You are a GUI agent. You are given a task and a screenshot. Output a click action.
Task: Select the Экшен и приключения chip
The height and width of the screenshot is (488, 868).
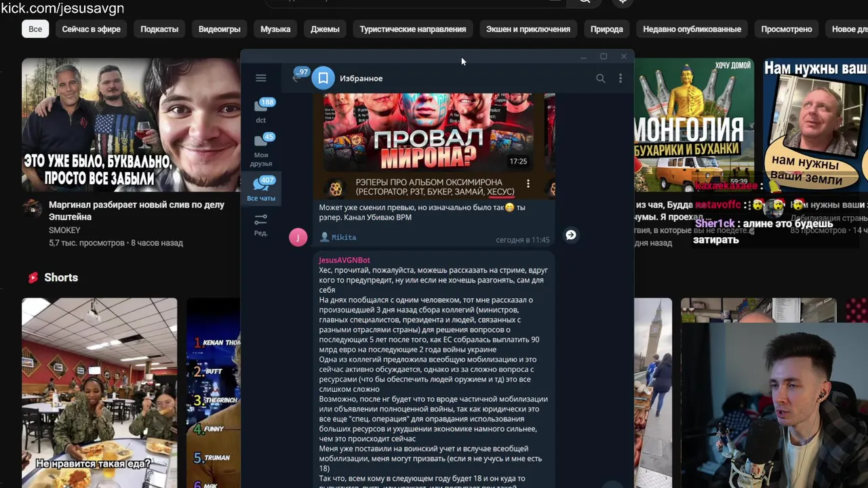pyautogui.click(x=528, y=29)
